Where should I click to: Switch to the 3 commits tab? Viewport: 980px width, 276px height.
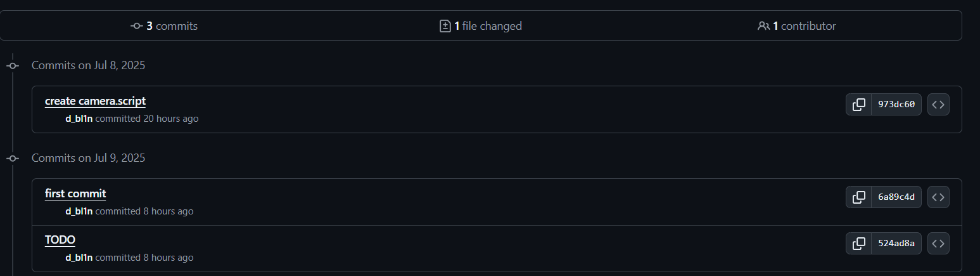click(164, 26)
